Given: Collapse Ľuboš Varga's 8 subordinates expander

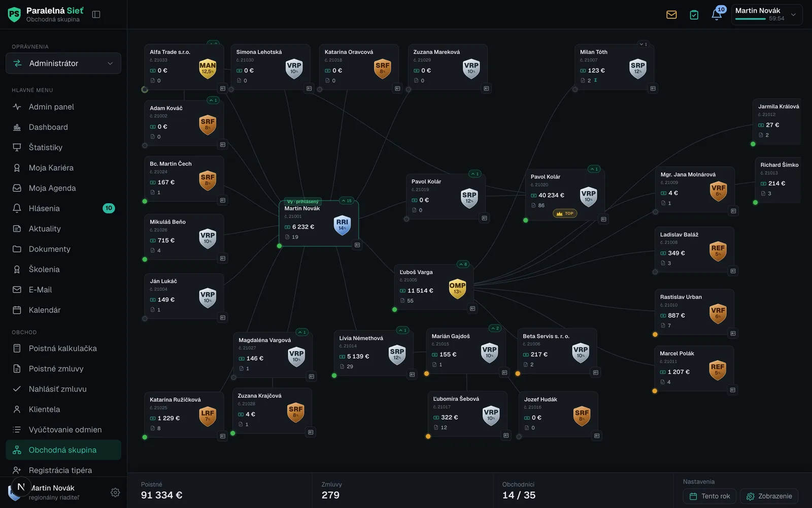Looking at the screenshot, I should [463, 264].
